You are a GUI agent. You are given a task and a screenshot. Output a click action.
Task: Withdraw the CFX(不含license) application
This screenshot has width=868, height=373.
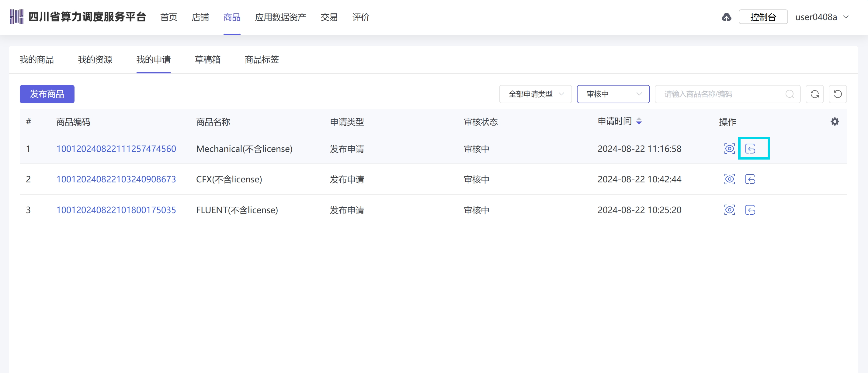tap(750, 179)
